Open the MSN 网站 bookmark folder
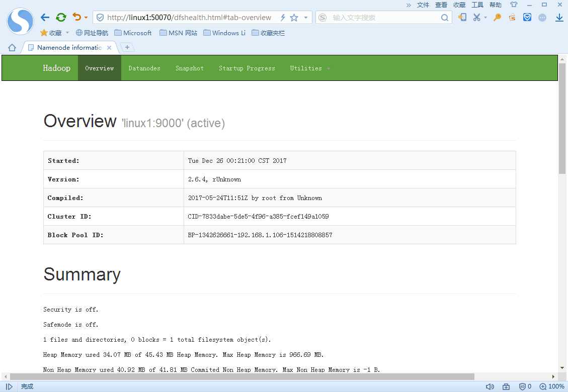Image resolution: width=568 pixels, height=392 pixels. [x=179, y=33]
